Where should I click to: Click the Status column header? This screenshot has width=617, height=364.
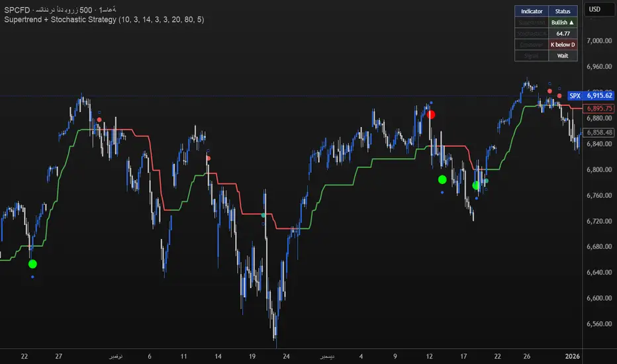[563, 11]
